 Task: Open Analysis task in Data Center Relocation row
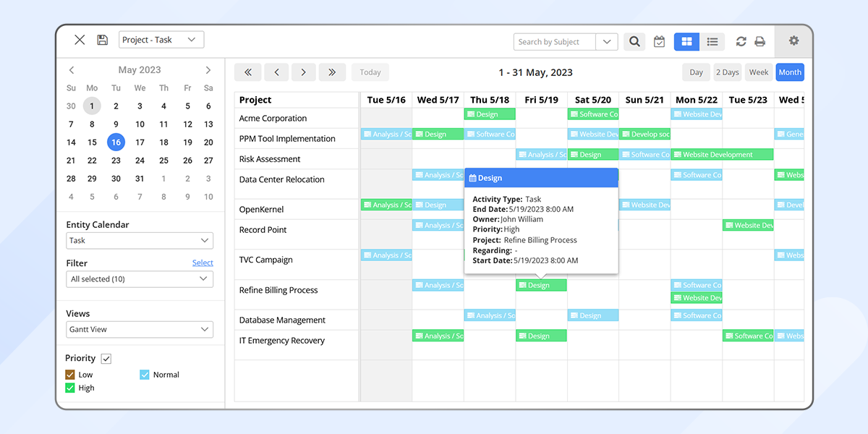(x=438, y=175)
